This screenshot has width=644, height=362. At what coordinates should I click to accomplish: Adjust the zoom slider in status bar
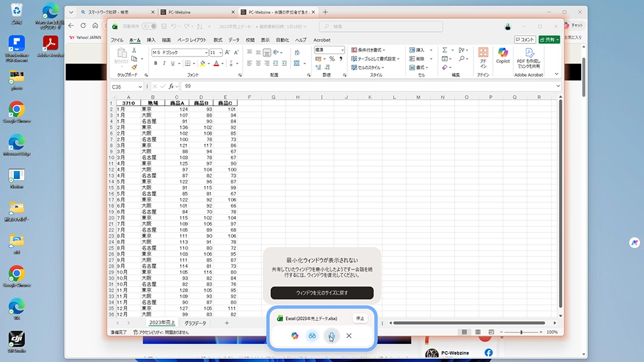pos(521,332)
